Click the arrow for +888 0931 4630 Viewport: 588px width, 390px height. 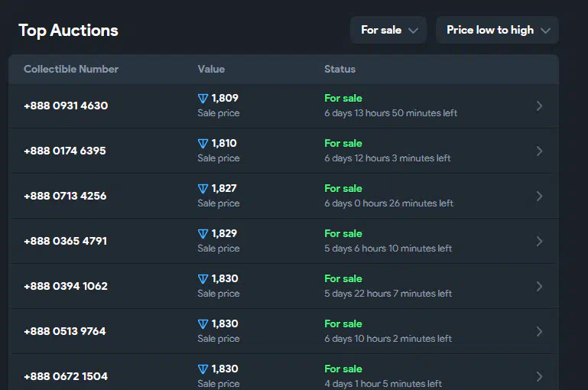tap(539, 106)
